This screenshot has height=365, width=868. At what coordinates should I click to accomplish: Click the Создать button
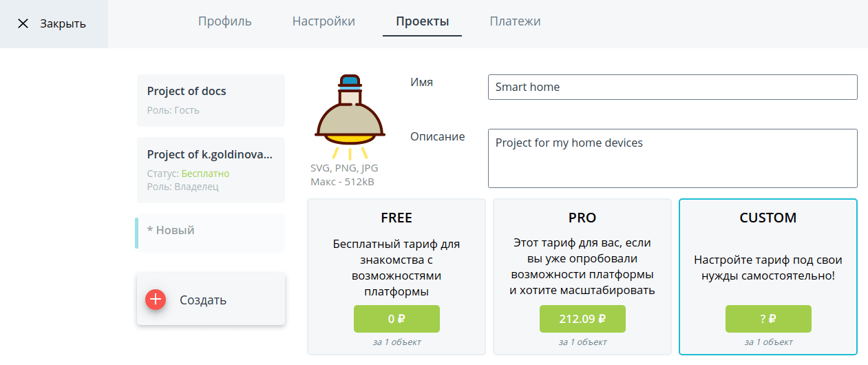211,300
